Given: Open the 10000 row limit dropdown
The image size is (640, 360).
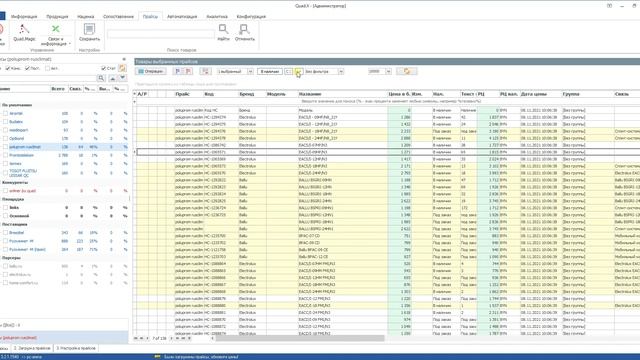Looking at the screenshot, I should 389,71.
